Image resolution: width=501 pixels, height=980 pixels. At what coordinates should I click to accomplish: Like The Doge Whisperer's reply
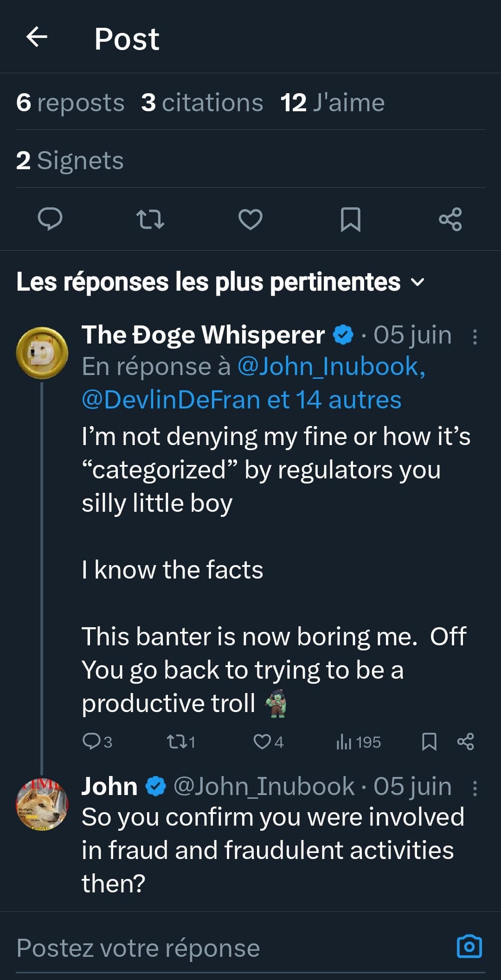pos(262,742)
